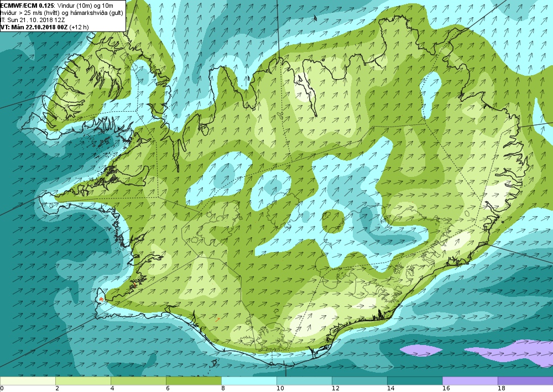Select the dark teal 14–16 m/s legend swatch
The image size is (553, 392).
415,381
